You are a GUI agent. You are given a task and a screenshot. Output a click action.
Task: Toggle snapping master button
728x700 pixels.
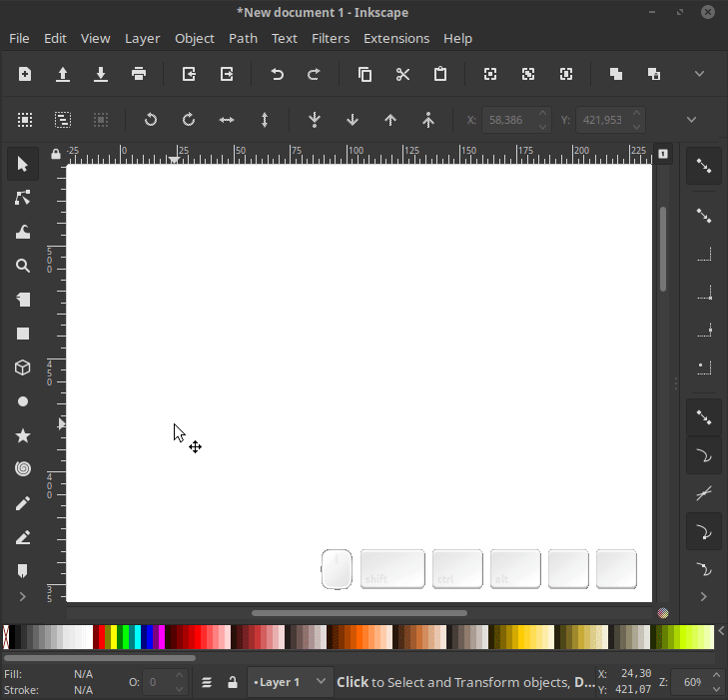pos(704,166)
